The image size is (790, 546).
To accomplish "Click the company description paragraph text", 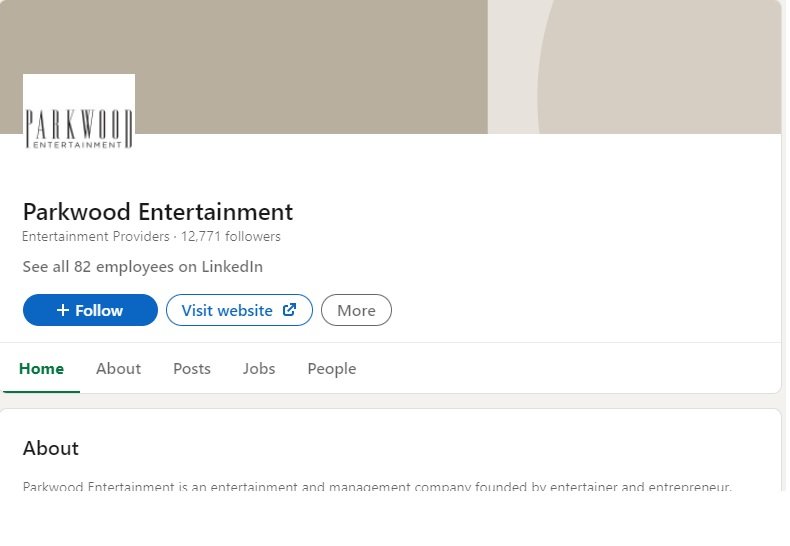I will tap(377, 487).
